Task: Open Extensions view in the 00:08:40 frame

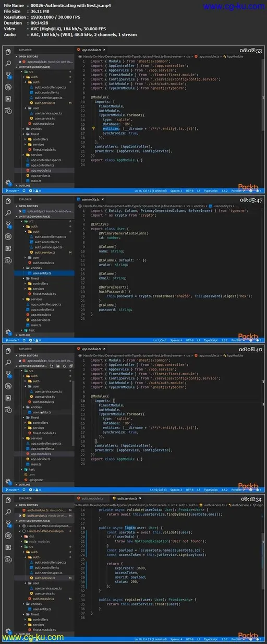Action: (8, 398)
